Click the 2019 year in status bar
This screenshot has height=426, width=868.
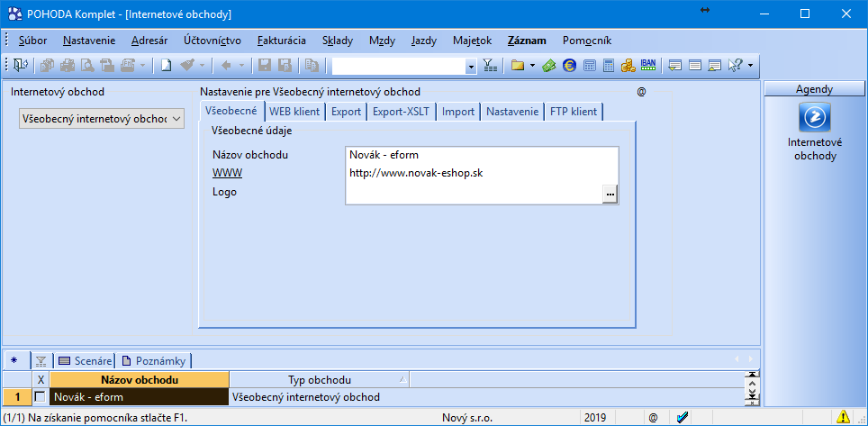pos(595,417)
